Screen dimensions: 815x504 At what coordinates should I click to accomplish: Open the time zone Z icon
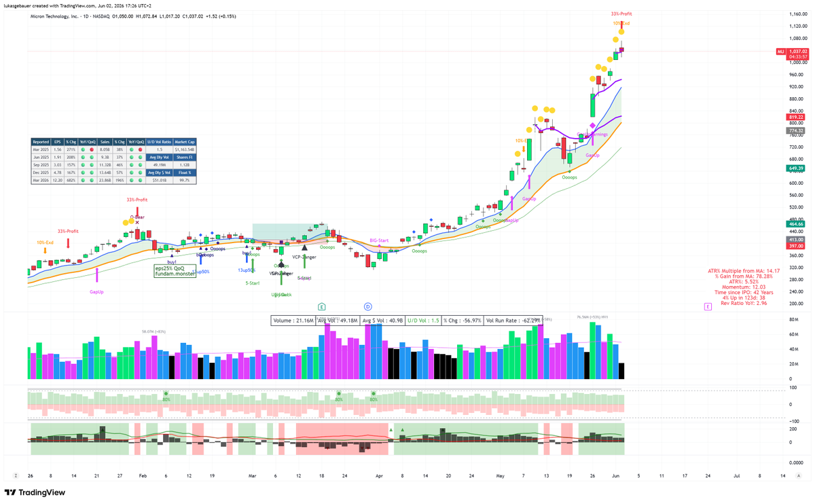pos(16,477)
